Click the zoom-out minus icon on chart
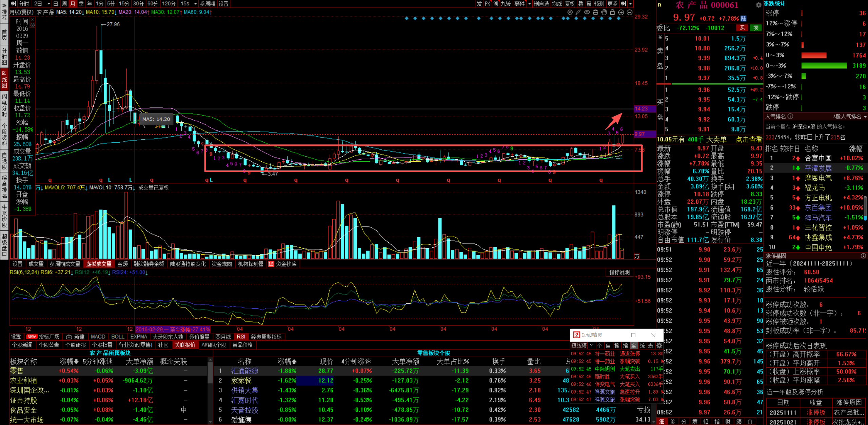Screen dimensions: 868x425 click(x=630, y=12)
